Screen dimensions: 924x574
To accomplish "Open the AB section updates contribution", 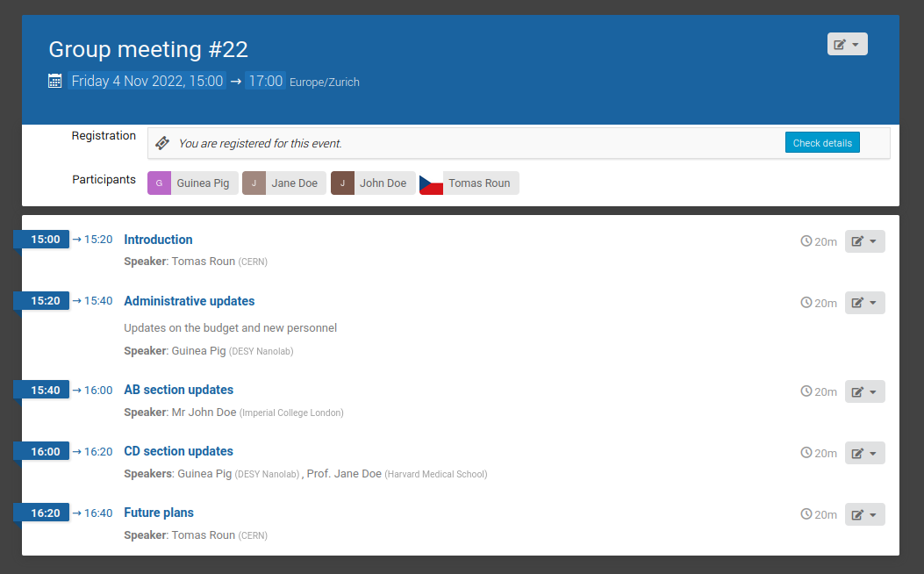I will coord(178,390).
